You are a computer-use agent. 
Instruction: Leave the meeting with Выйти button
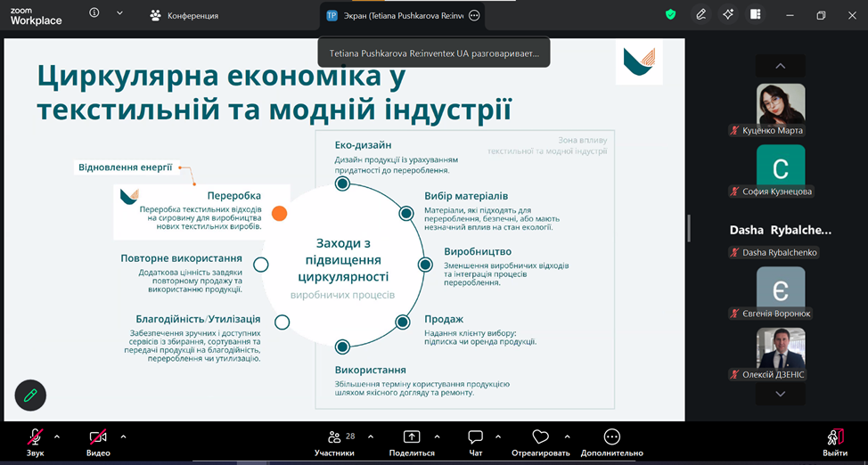835,444
